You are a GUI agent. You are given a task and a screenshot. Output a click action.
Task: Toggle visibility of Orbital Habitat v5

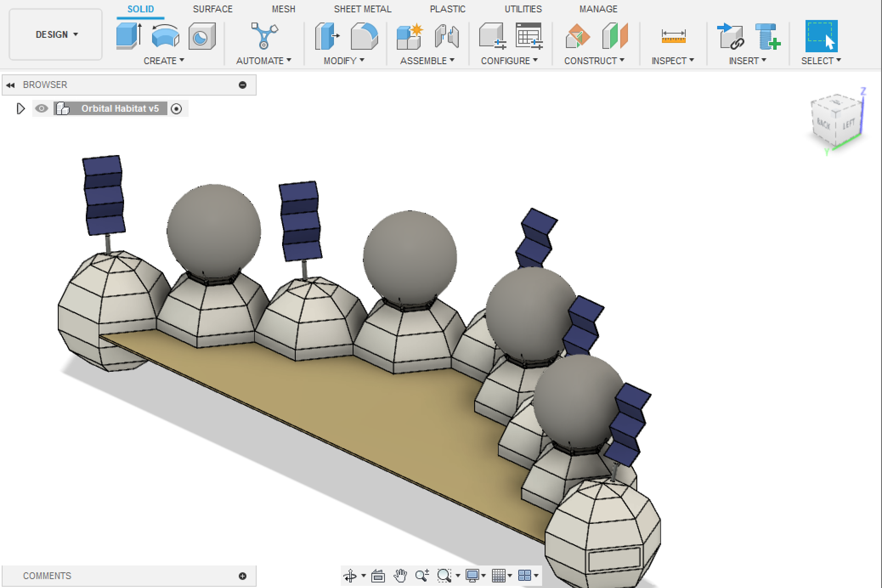tap(41, 108)
